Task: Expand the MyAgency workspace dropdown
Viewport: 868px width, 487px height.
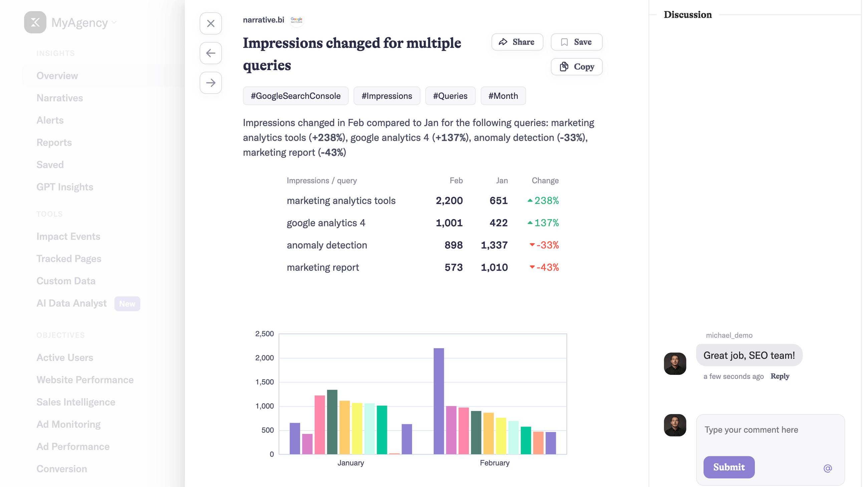Action: pyautogui.click(x=114, y=23)
